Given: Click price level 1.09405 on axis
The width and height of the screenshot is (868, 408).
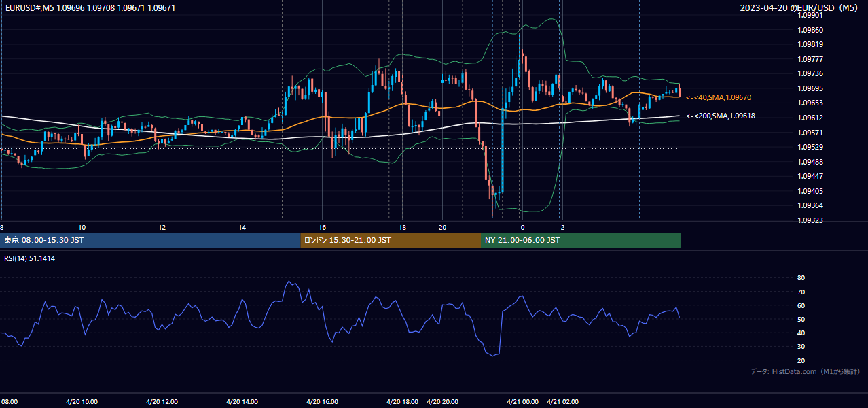Looking at the screenshot, I should 810,192.
